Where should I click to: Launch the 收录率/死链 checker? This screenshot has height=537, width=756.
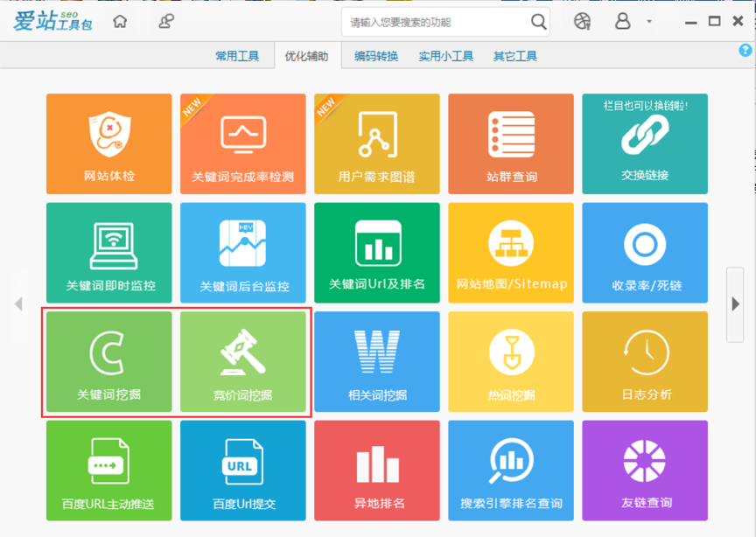(x=645, y=253)
